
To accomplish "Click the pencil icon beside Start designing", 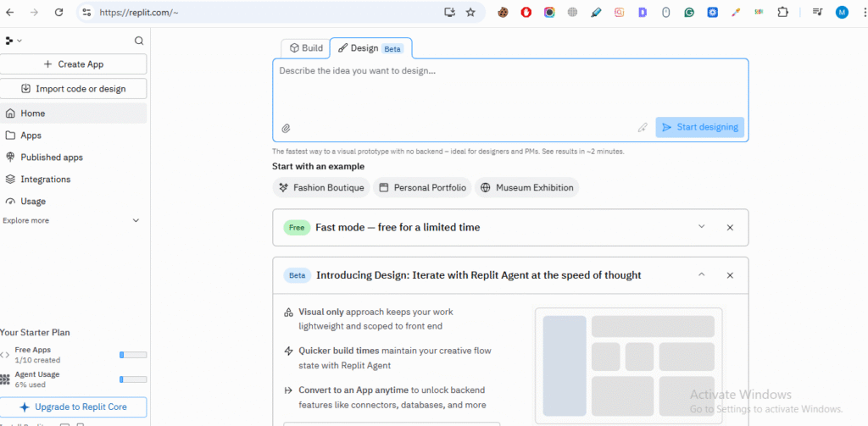I will click(643, 128).
